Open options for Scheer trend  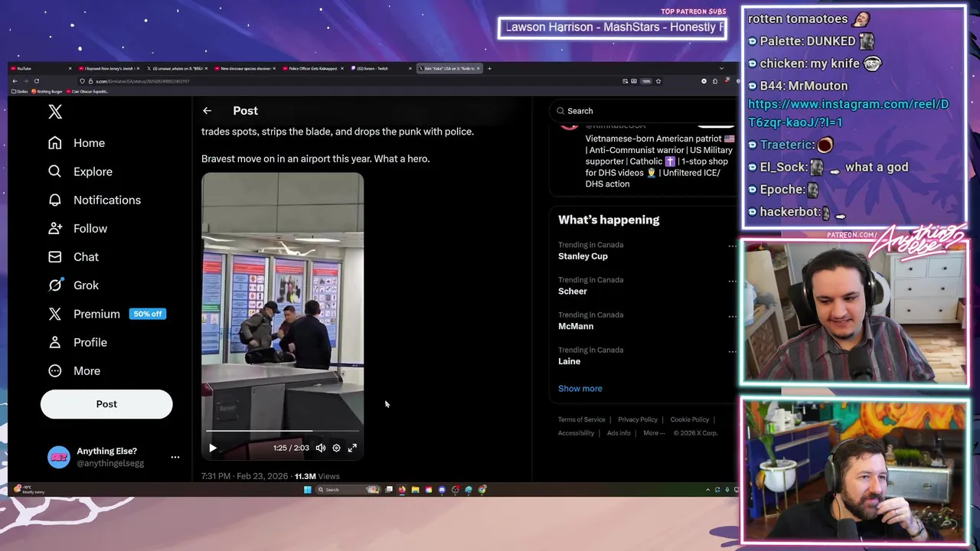732,281
